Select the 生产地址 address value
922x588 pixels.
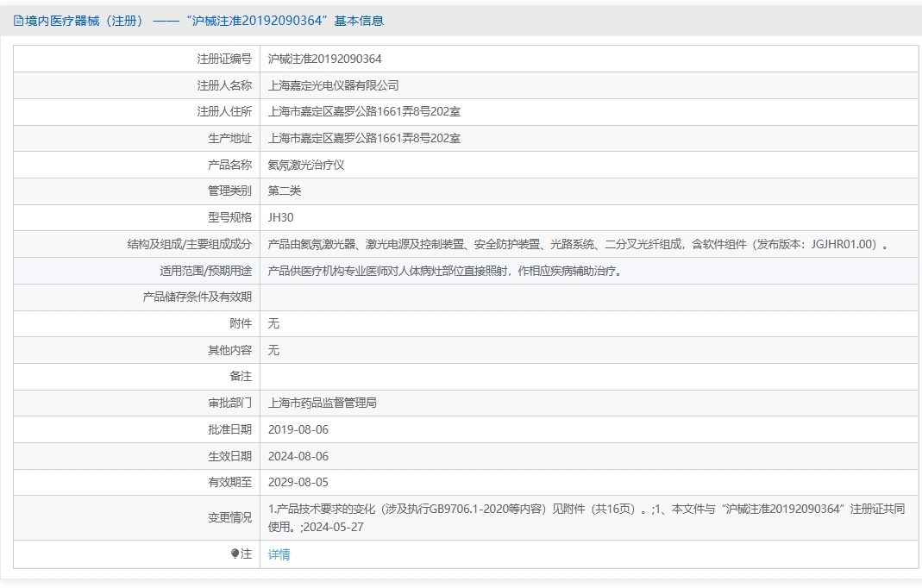point(364,138)
